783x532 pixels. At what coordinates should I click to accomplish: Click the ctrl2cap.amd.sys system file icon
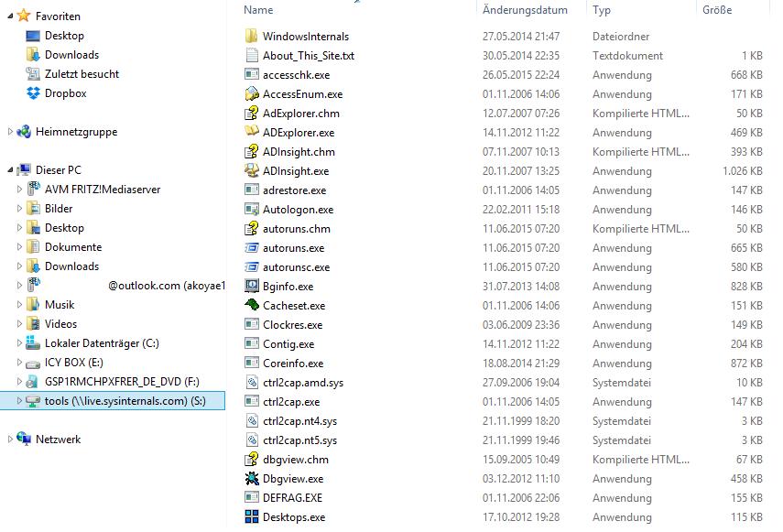tap(252, 382)
